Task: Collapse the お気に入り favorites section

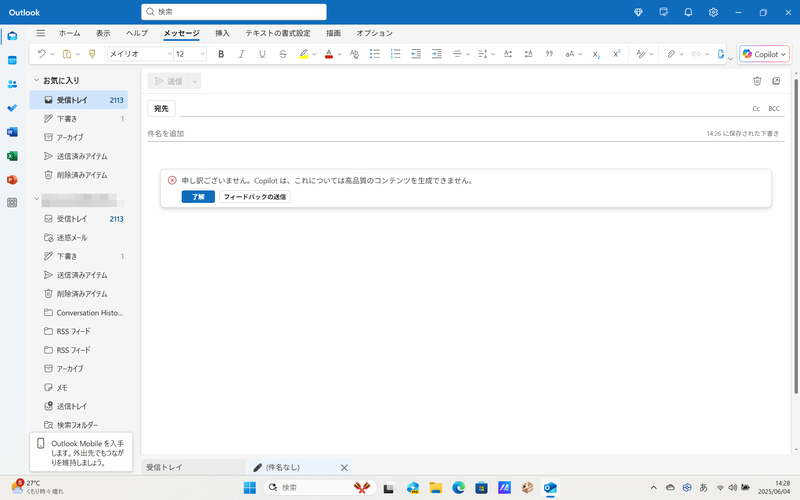Action: pyautogui.click(x=36, y=81)
